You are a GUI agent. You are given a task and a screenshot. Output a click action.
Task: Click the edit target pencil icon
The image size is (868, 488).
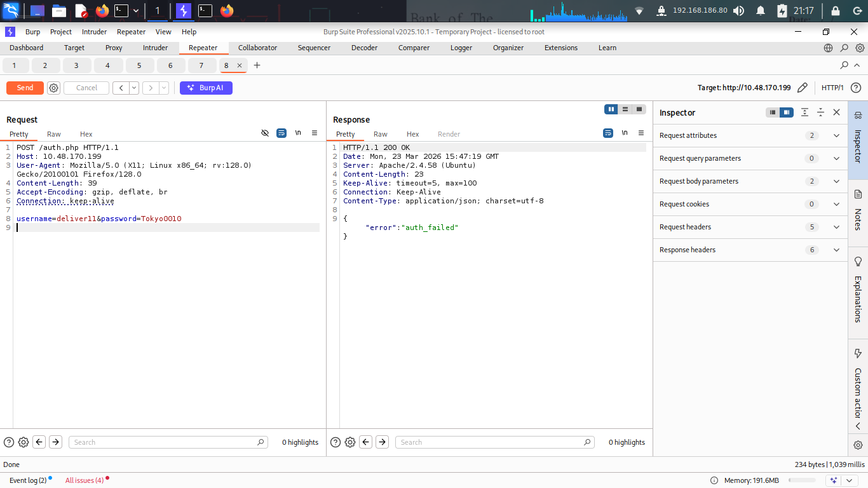[x=803, y=88]
